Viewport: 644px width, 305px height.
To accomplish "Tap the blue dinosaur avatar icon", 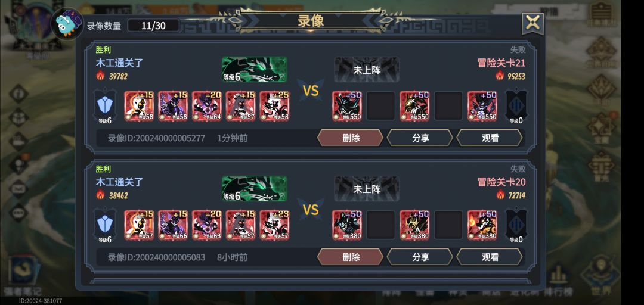I will [x=67, y=24].
